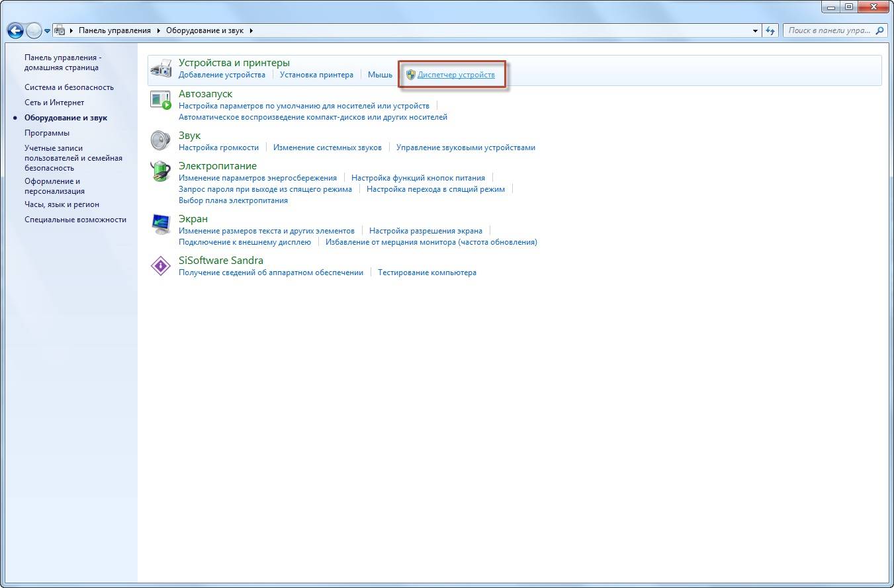Click the AutoPlay (Автозапуск) icon
This screenshot has width=894, height=588.
pyautogui.click(x=161, y=100)
